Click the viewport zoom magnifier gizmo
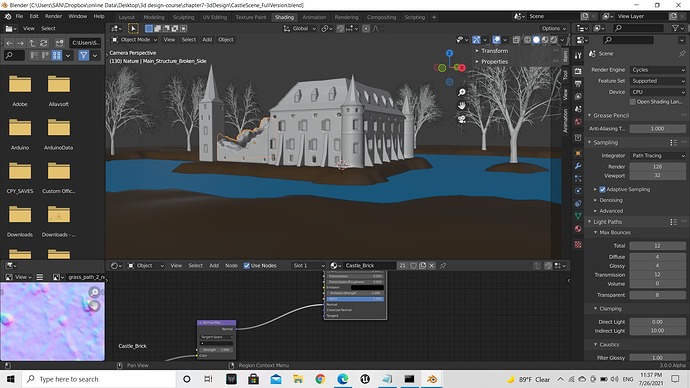The height and width of the screenshot is (388, 690). 462,92
